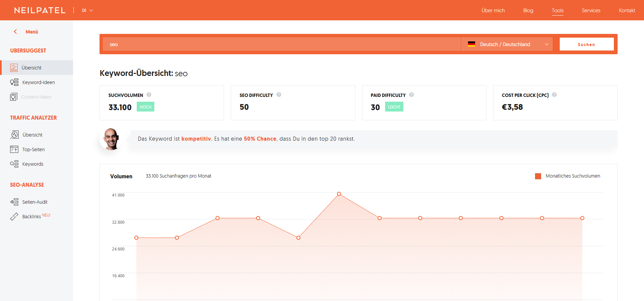Screen dimensions: 644x301
Task: Click the first data point on volume chart
Action: (136, 238)
